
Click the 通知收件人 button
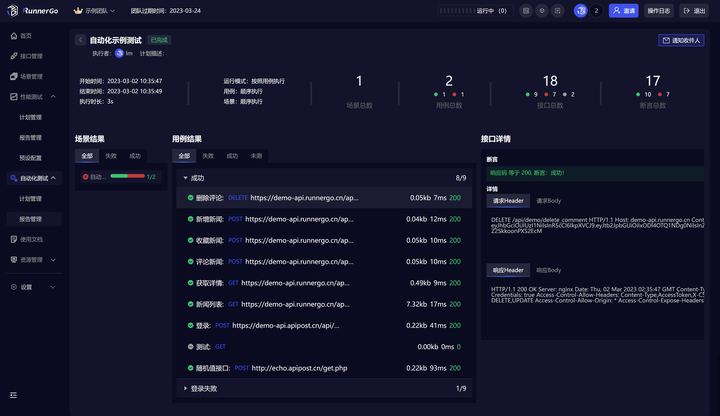(681, 40)
